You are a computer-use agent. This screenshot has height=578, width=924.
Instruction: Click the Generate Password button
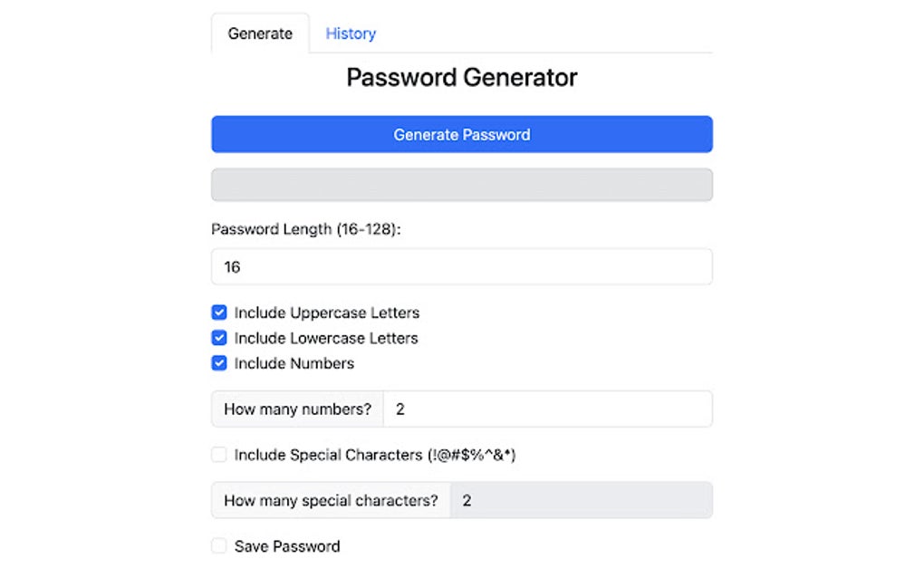461,133
